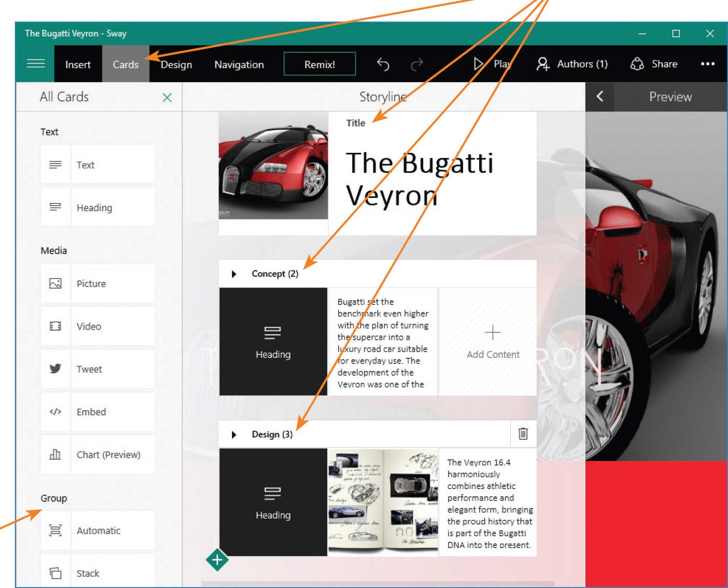The width and height of the screenshot is (728, 588).
Task: Open Authors (1) panel
Action: point(572,64)
